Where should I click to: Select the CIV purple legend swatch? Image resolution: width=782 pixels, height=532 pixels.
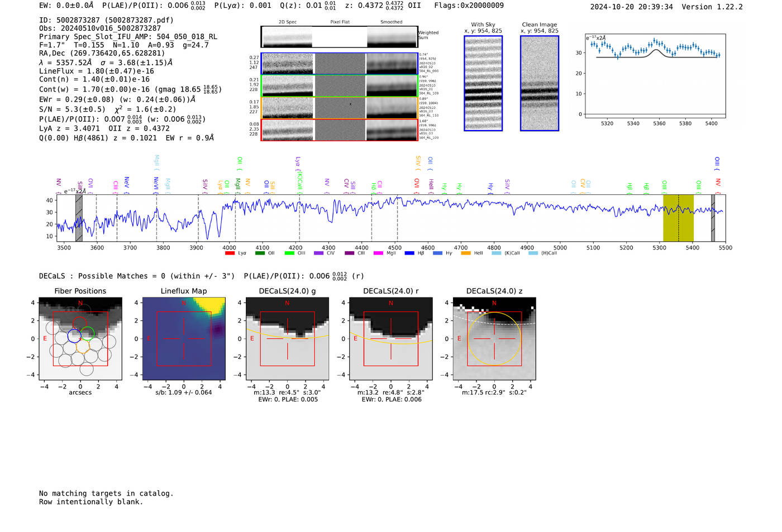point(319,253)
